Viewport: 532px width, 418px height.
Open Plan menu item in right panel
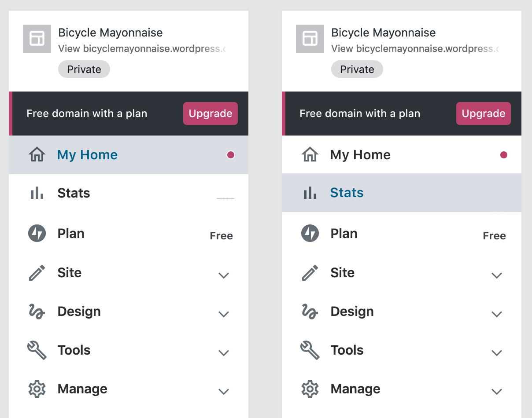coord(402,234)
